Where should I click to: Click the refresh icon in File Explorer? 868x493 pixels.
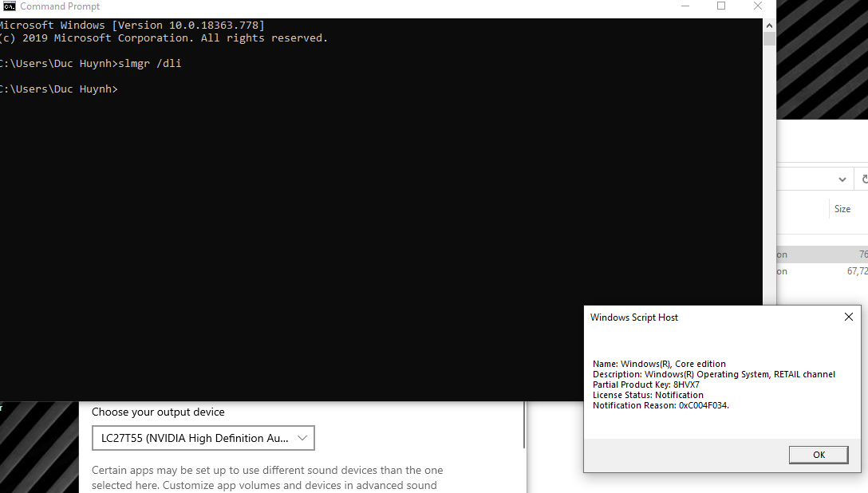tap(864, 179)
